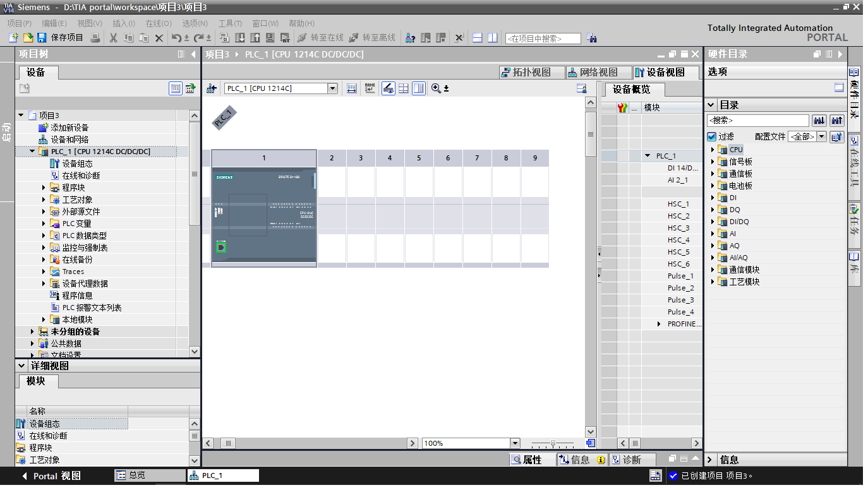Open the 项目(P) menu

click(x=20, y=23)
